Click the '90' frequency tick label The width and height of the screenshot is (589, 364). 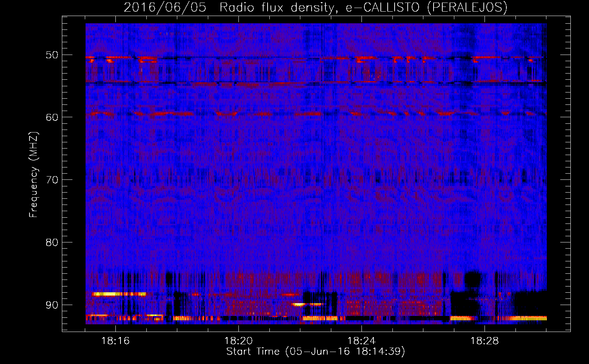52,305
